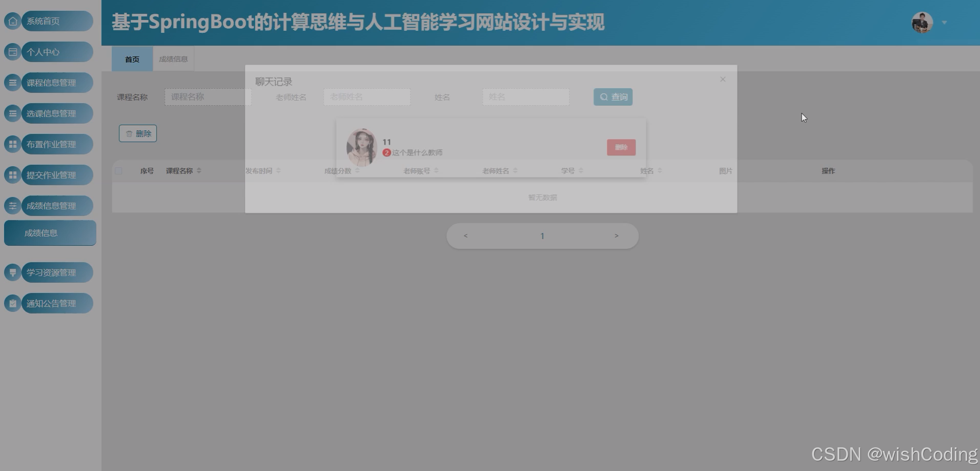980x471 pixels.
Task: Click the card icon beside 个人中心
Action: pyautogui.click(x=13, y=52)
